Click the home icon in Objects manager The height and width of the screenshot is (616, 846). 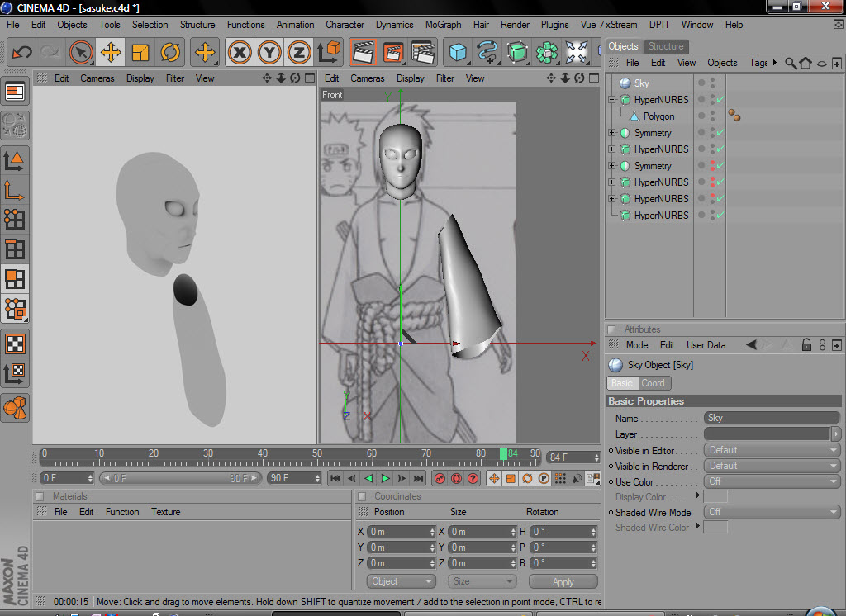(x=806, y=63)
